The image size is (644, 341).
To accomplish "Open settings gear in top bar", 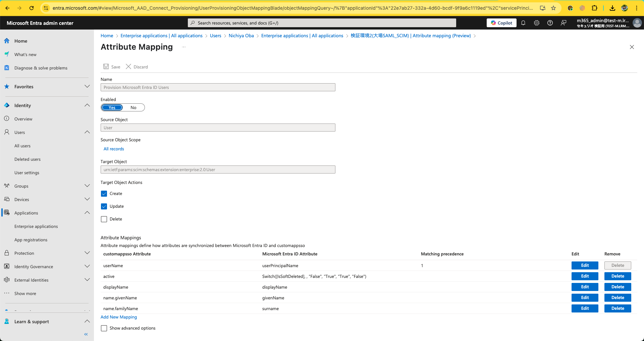I will click(x=537, y=23).
